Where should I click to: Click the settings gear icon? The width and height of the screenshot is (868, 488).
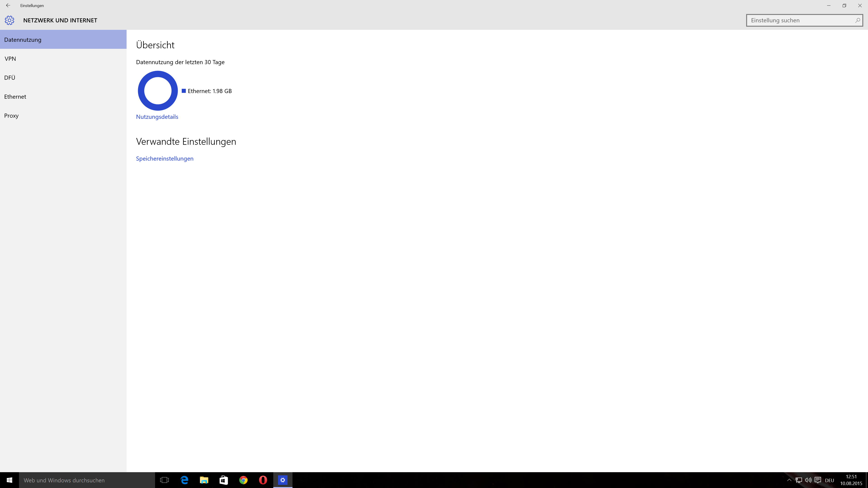[9, 20]
